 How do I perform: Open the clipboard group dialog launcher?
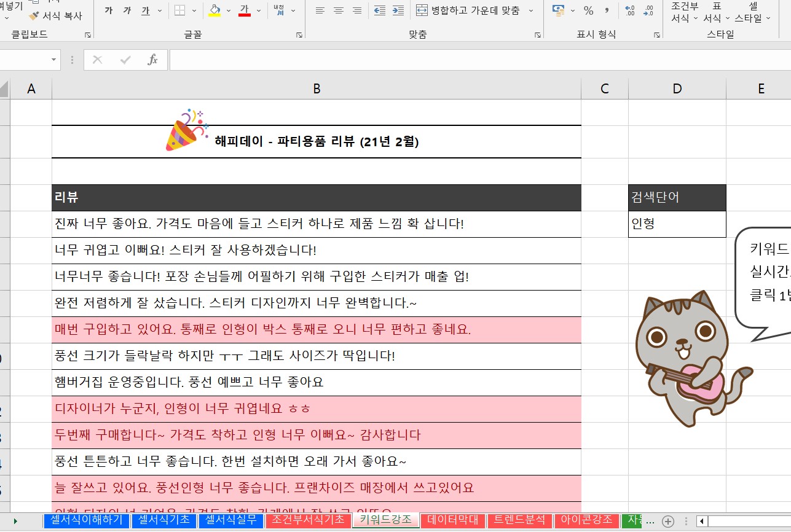(x=88, y=35)
